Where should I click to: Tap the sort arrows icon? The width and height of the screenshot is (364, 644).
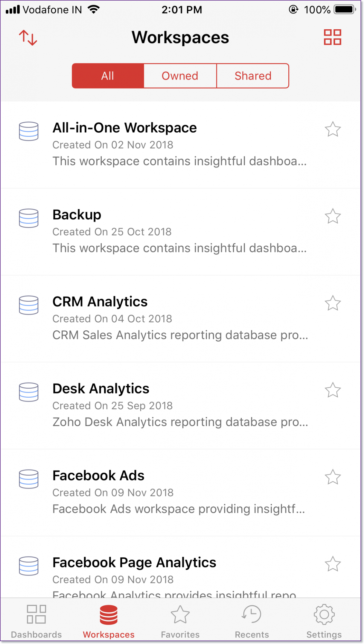tap(28, 38)
